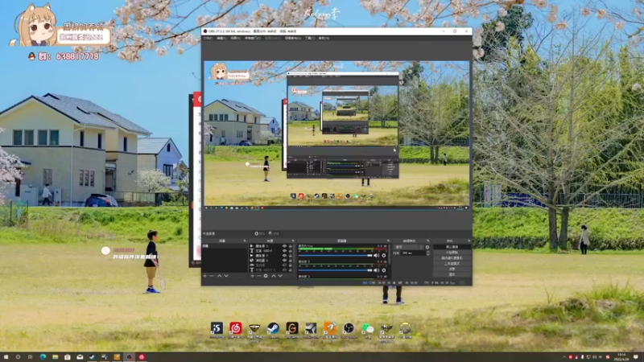
Task: Toggle visibility eye of 浏览器 4 source
Action: (x=285, y=260)
